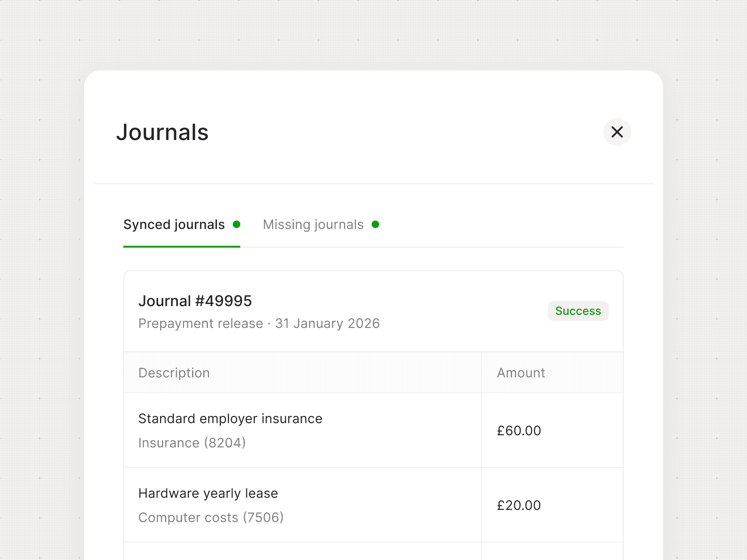Click green status dot beside Missing journals

tap(375, 225)
